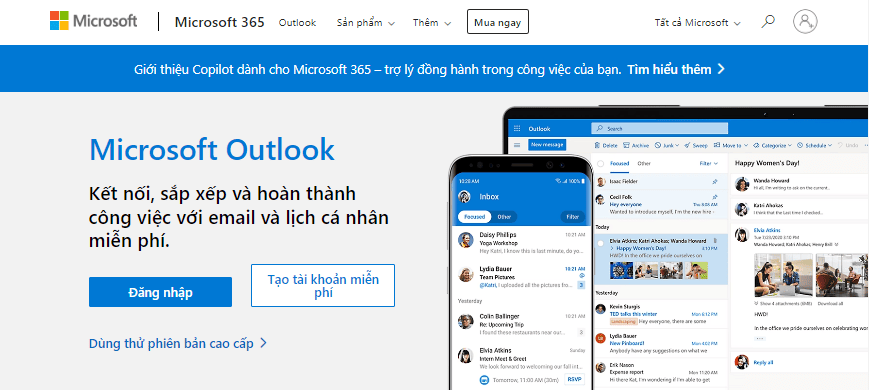
Task: Click the Search box in laptop mockup
Action: (x=660, y=129)
